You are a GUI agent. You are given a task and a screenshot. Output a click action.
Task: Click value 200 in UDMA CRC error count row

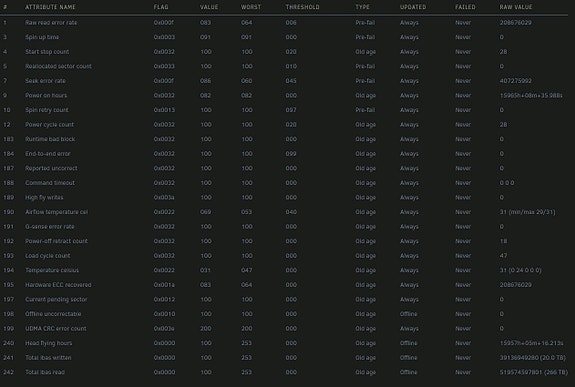coord(205,329)
